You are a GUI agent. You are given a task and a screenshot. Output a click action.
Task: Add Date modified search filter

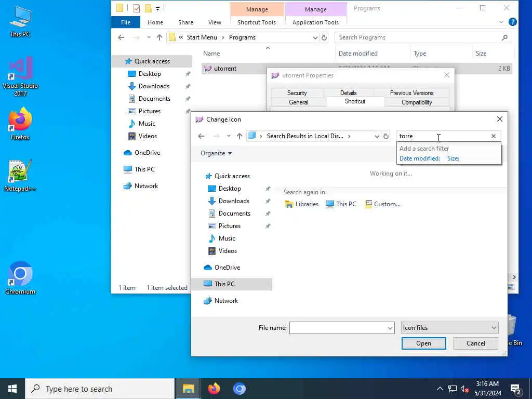[419, 158]
